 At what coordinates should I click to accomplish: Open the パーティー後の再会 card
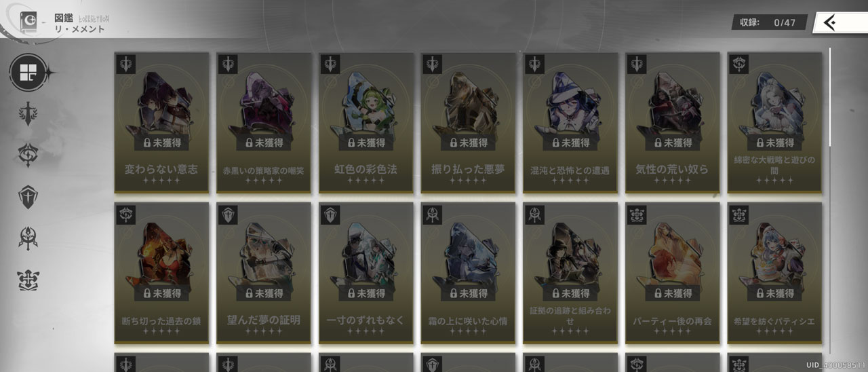(673, 273)
